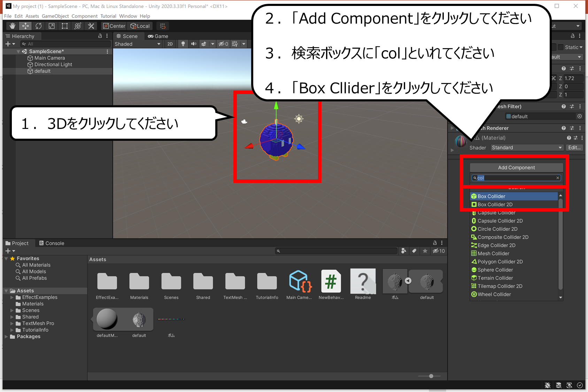Select the Rect tool

point(65,26)
